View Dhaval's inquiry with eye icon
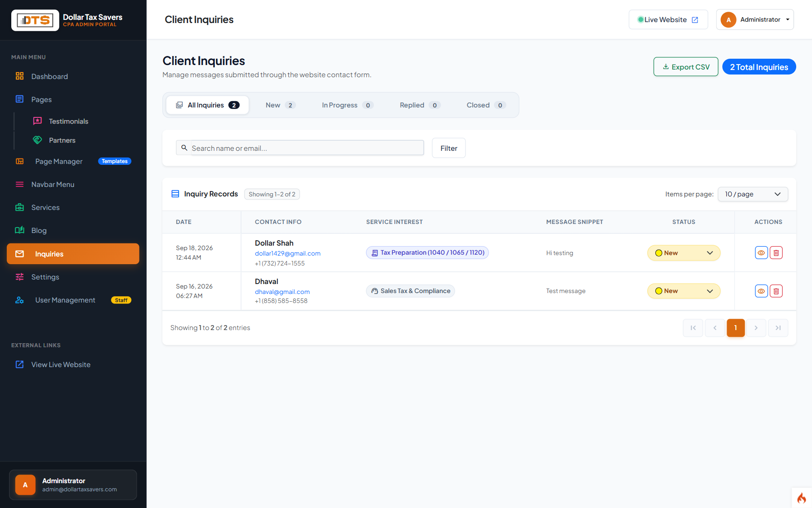This screenshot has height=508, width=812. (x=761, y=291)
